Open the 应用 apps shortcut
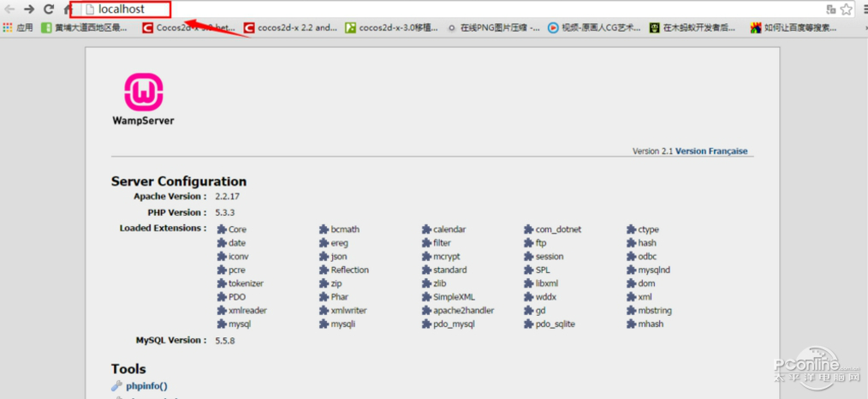The image size is (868, 399). click(18, 27)
